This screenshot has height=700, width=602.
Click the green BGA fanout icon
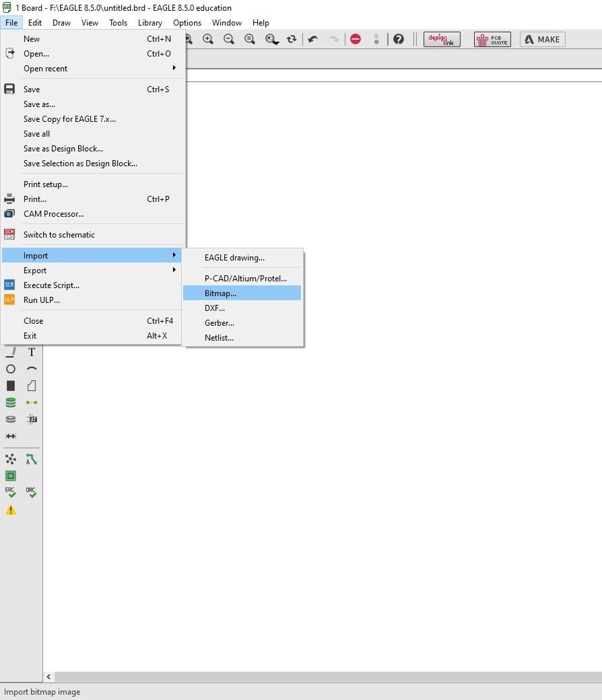(x=11, y=476)
